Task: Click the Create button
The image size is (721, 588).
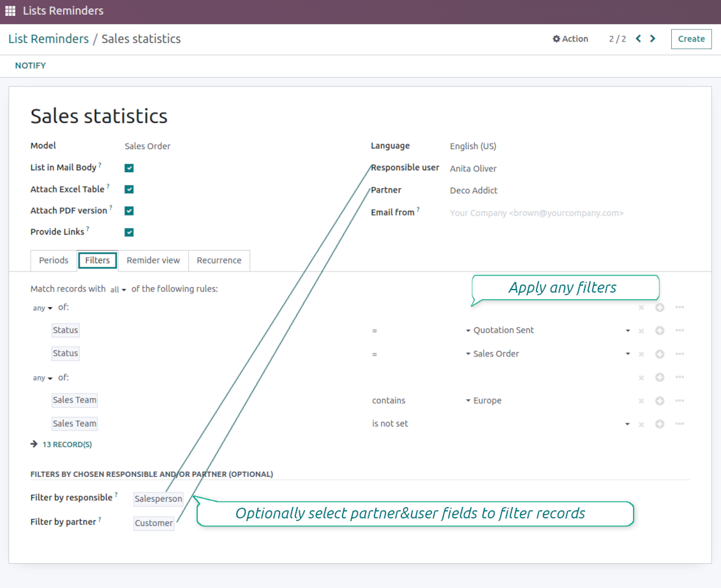Action: click(x=691, y=39)
